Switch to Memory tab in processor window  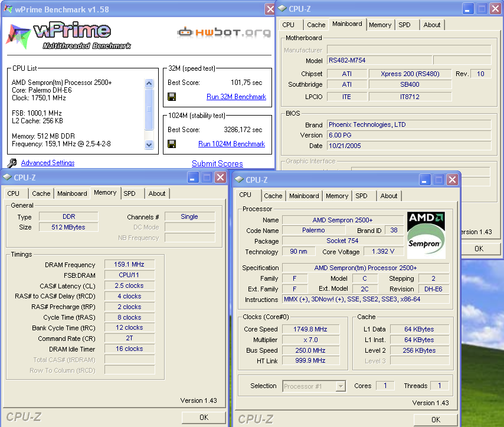coord(337,196)
